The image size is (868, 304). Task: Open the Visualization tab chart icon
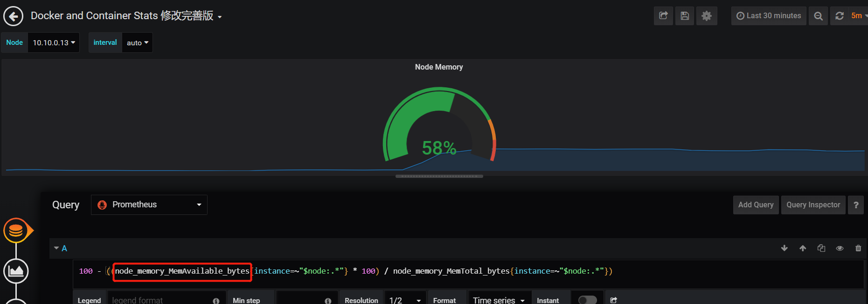click(16, 271)
